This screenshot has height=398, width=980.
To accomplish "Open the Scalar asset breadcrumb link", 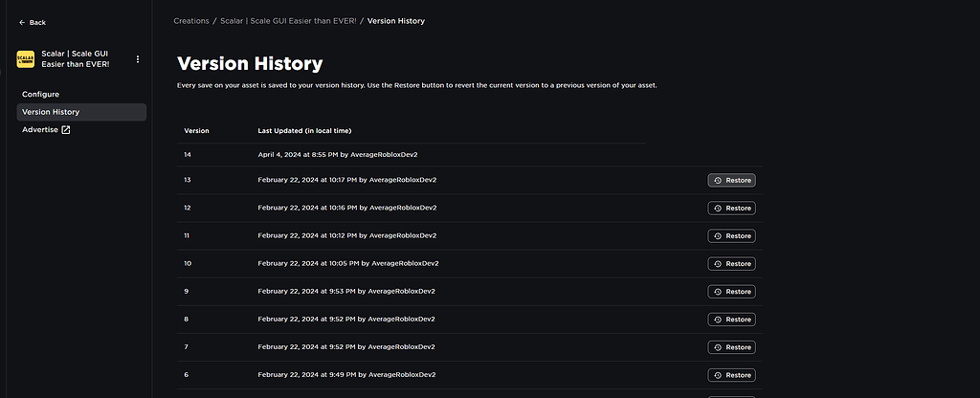I will click(x=288, y=21).
